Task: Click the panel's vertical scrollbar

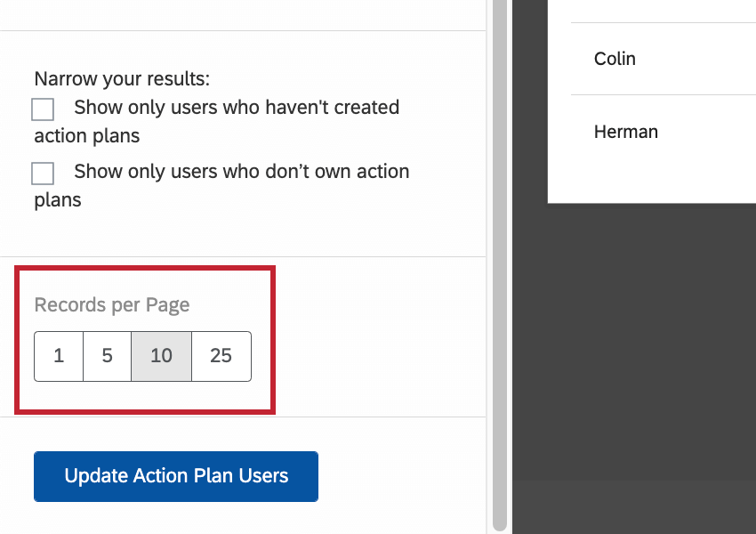Action: [499, 267]
